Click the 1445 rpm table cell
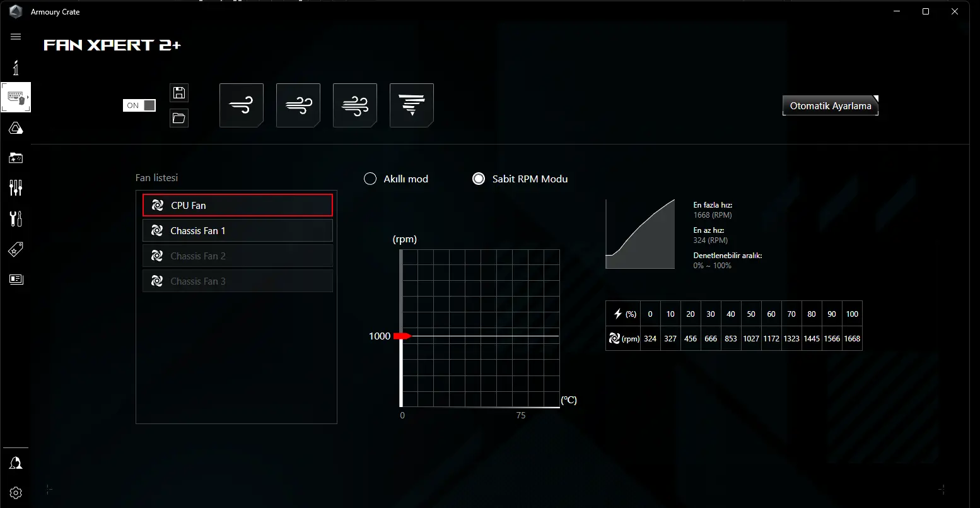This screenshot has height=508, width=980. coord(812,338)
